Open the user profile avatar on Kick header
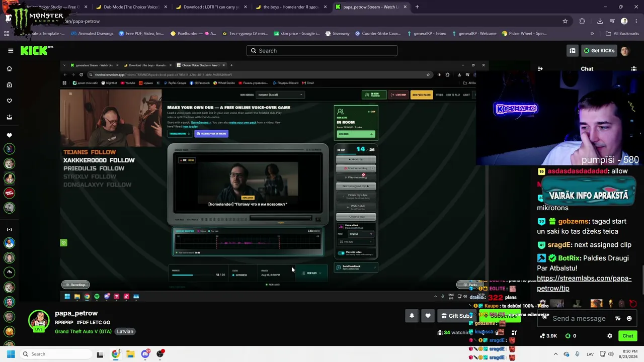 pos(624,51)
